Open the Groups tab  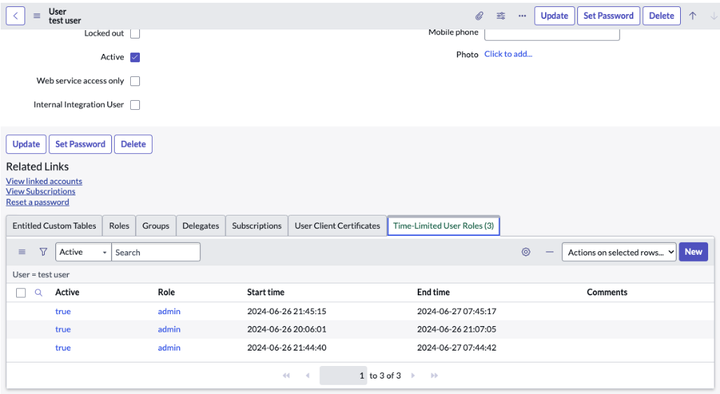coord(156,225)
